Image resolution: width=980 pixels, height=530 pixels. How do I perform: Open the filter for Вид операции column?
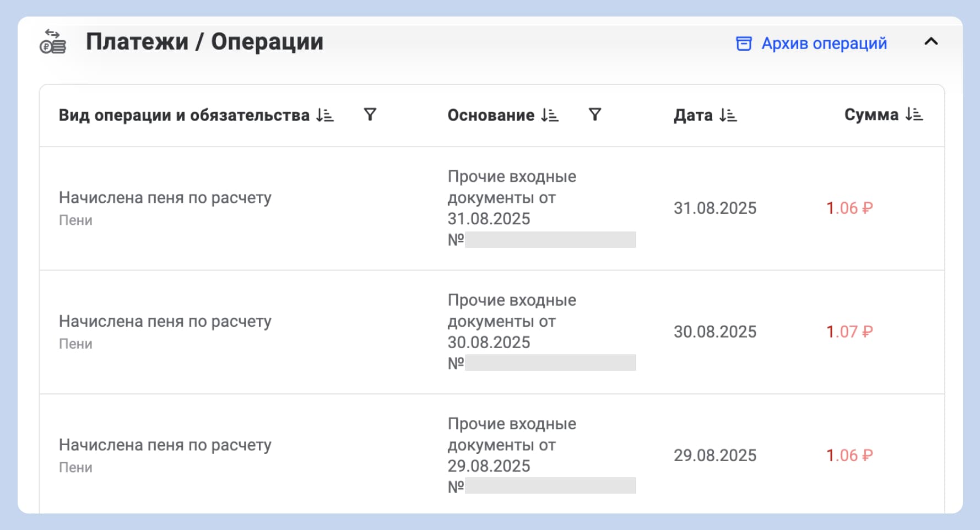[370, 115]
